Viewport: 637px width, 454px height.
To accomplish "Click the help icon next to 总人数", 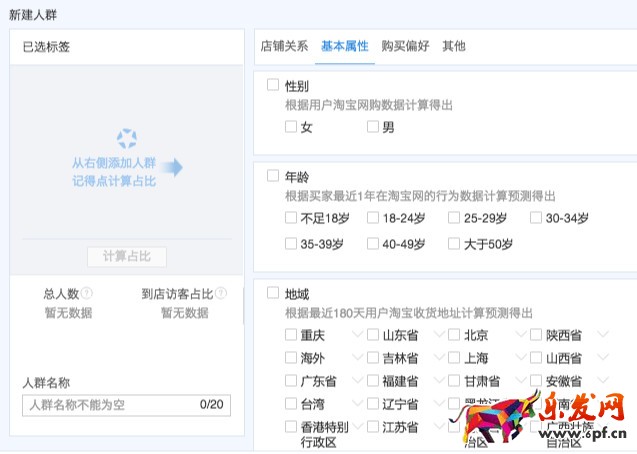I will coord(87,293).
